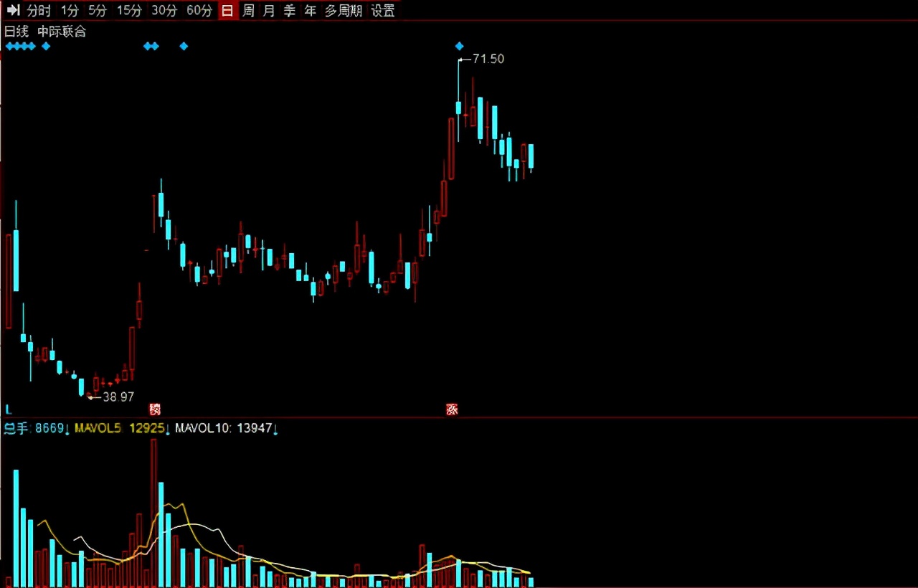
Task: Switch to the 30分 period tab
Action: click(164, 10)
